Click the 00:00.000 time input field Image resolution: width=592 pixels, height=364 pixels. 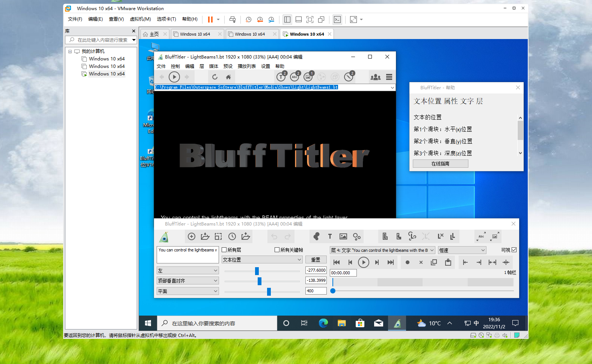click(343, 273)
